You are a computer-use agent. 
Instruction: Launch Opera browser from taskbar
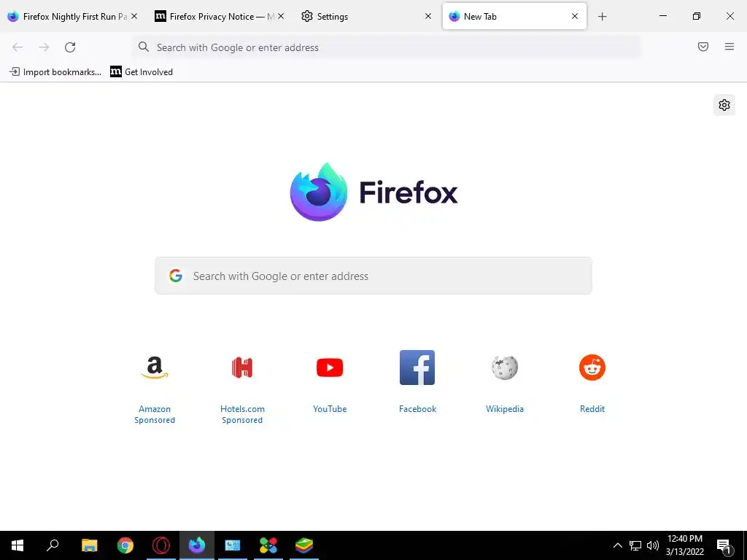click(161, 545)
